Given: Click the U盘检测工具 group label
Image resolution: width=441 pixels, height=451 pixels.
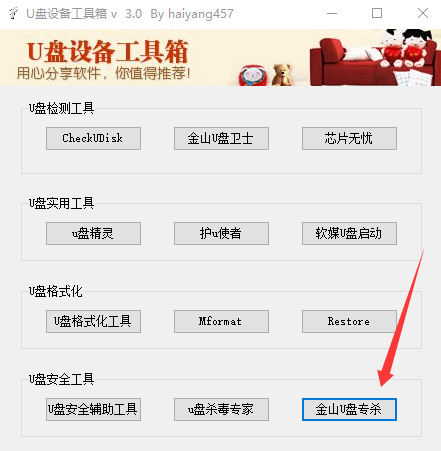Looking at the screenshot, I should (x=61, y=108).
